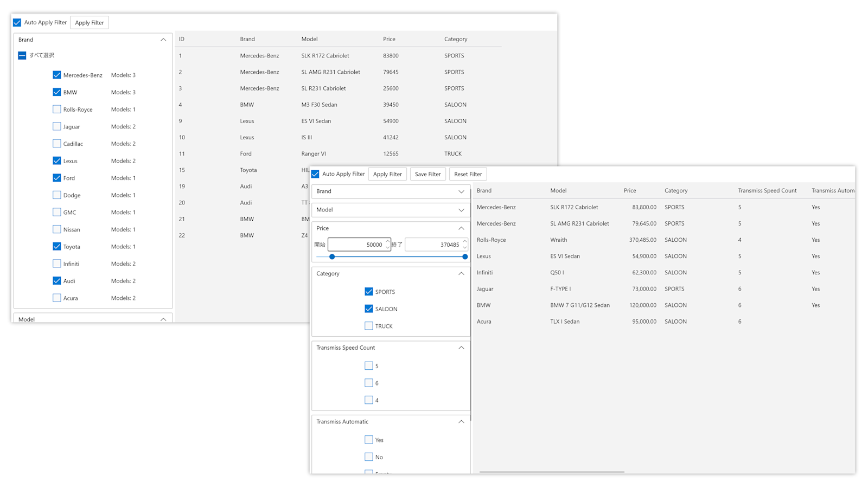Toggle Auto Apply Filter in back window
The image size is (868, 488).
(x=17, y=22)
